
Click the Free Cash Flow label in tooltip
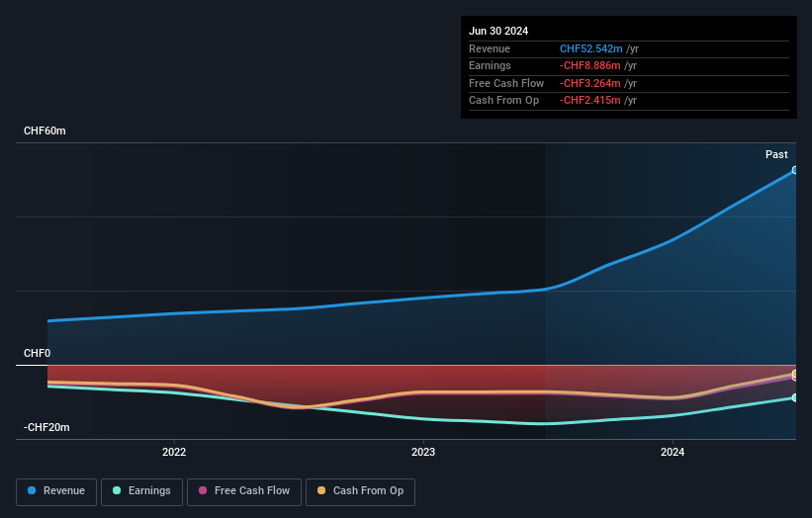click(506, 83)
